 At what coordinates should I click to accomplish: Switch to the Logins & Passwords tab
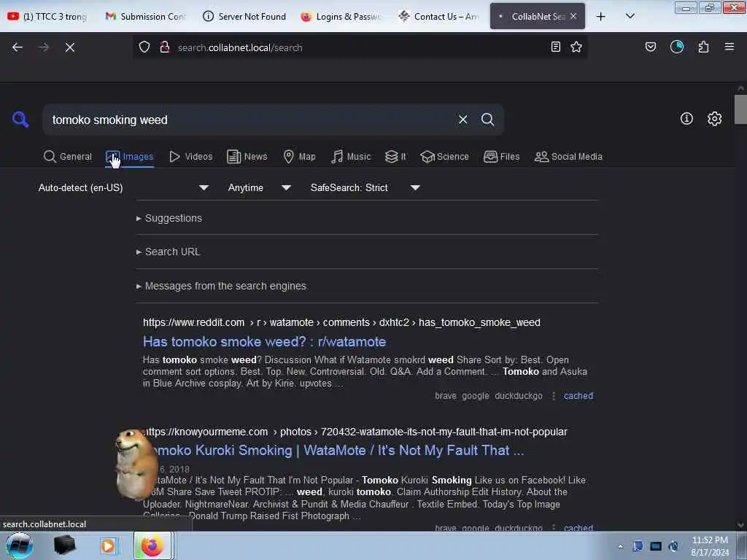(x=341, y=17)
